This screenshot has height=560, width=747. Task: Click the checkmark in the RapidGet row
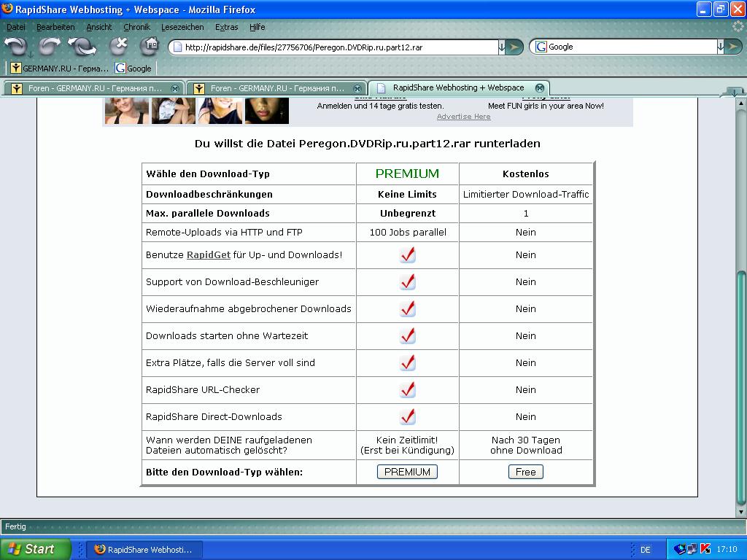coord(407,254)
